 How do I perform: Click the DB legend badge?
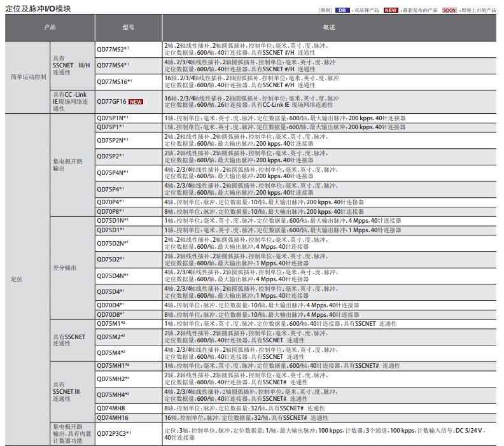coord(342,10)
